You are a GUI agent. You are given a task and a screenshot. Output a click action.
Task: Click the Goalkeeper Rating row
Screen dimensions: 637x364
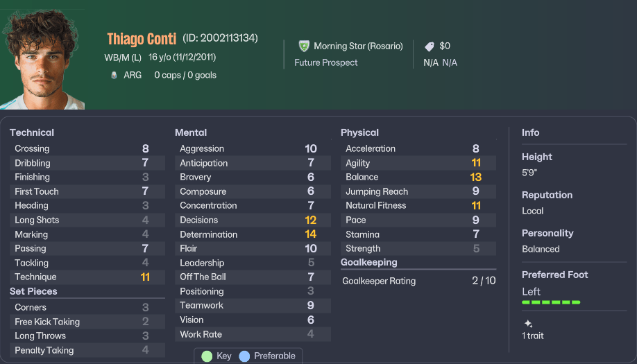[418, 281]
